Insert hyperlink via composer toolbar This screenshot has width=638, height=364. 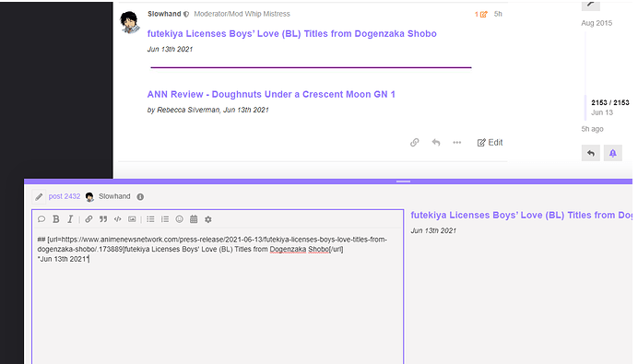(x=89, y=219)
